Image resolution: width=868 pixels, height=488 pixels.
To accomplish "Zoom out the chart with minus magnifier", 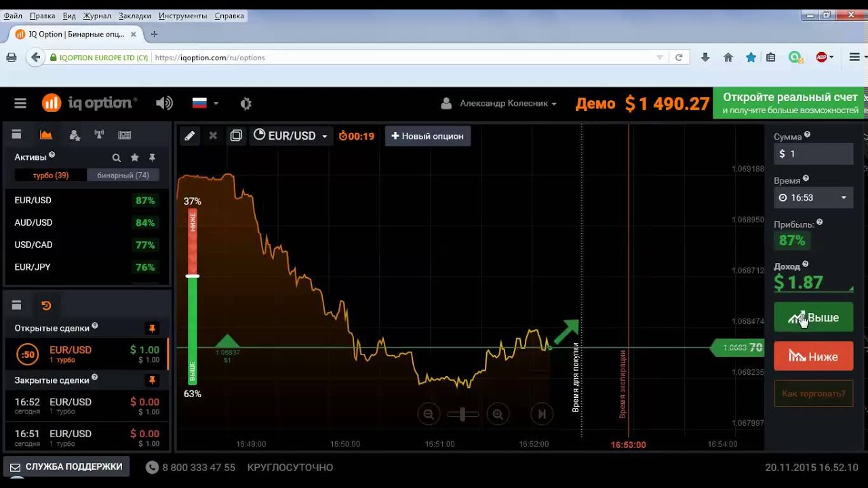I will pyautogui.click(x=429, y=413).
